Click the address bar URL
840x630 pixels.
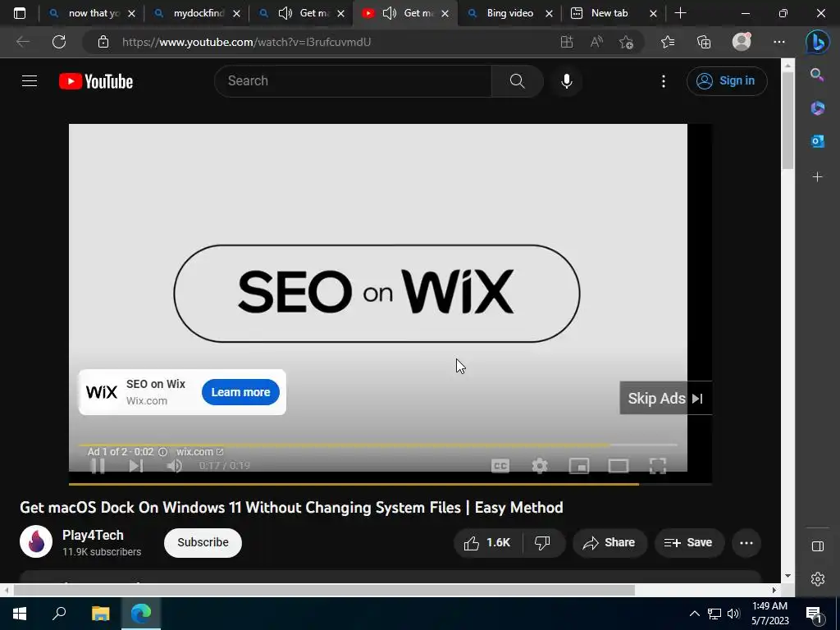[246, 42]
